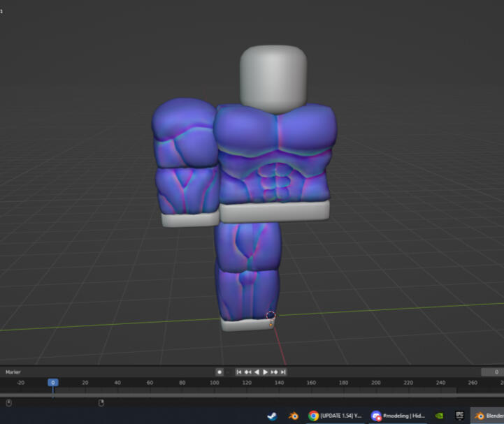This screenshot has height=424, width=504.
Task: Jump to the previous keyframe
Action: coord(248,372)
